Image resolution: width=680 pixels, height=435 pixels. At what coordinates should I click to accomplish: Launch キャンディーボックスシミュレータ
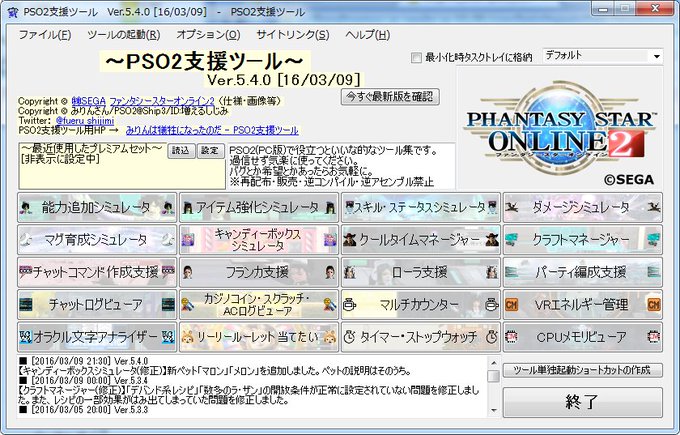point(259,240)
